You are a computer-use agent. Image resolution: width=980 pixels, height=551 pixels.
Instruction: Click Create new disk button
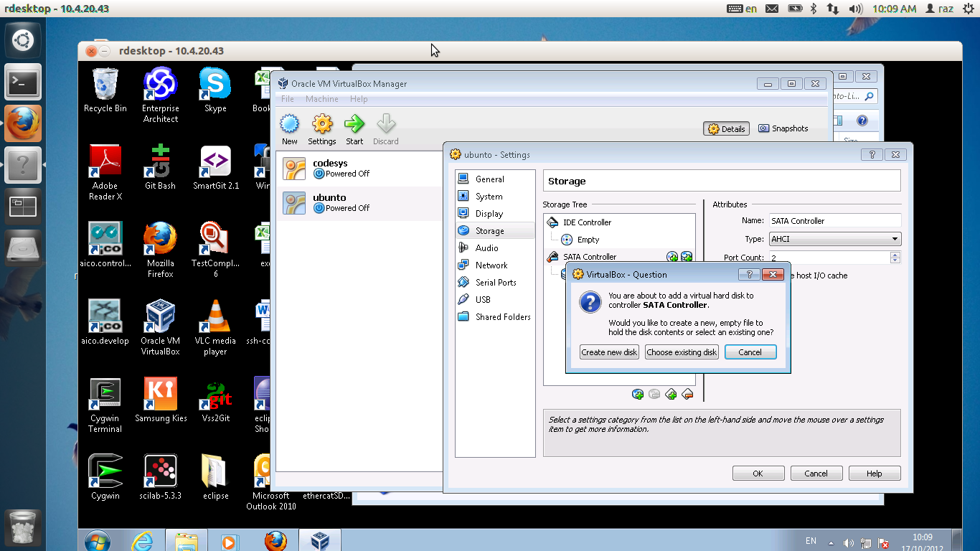point(609,352)
